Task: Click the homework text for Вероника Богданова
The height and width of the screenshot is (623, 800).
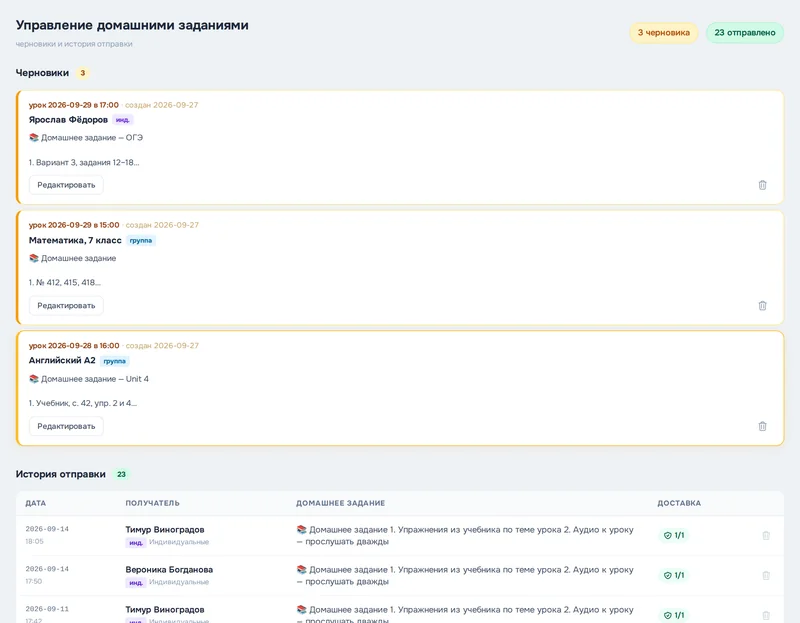Action: click(x=465, y=576)
